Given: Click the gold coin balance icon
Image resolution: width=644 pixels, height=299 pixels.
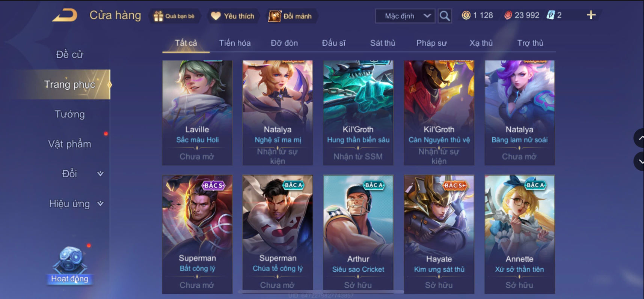Looking at the screenshot, I should point(466,15).
